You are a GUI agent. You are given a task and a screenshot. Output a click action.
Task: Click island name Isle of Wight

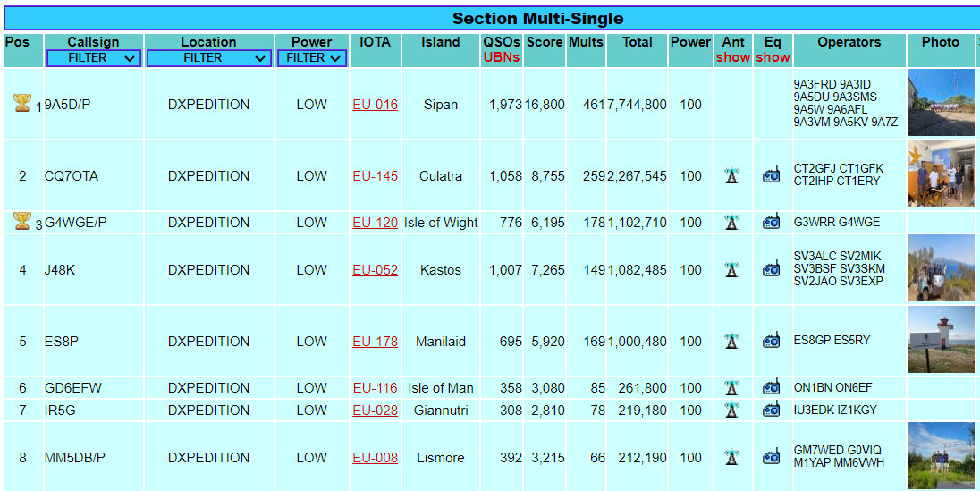point(441,223)
